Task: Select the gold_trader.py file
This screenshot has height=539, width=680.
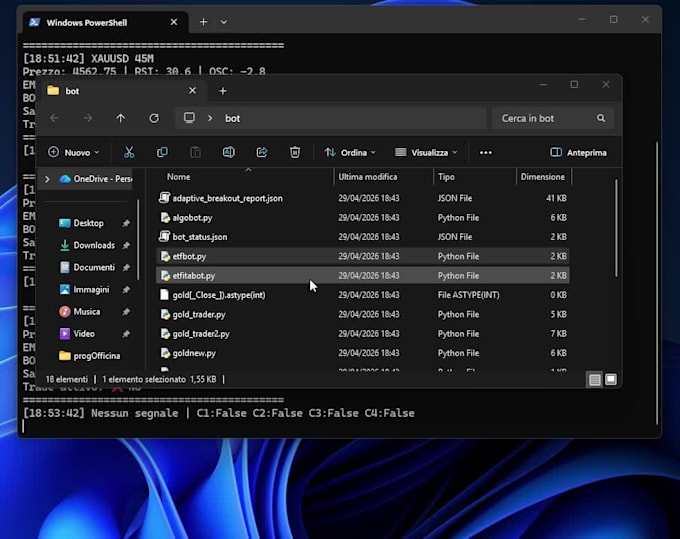Action: tap(363, 314)
